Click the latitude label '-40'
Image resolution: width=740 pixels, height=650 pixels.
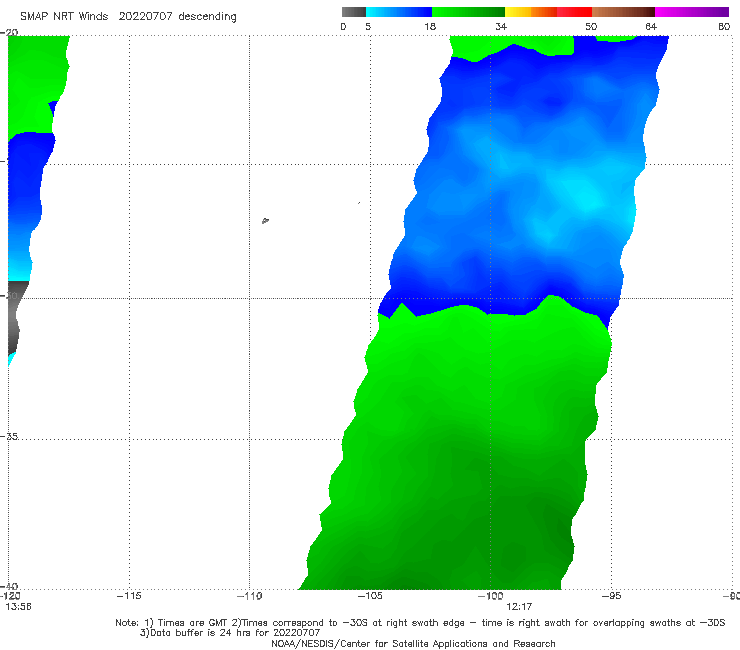(9, 586)
